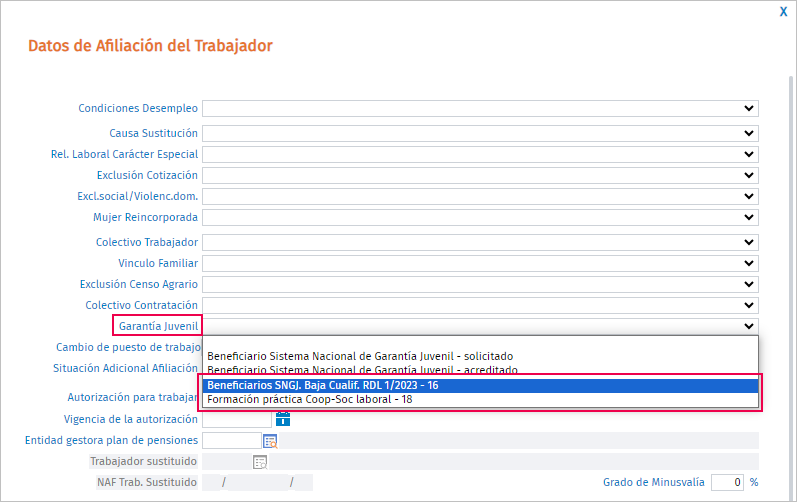Viewport: 797px width, 502px height.
Task: Click the Cambio de puesto de trabajo label
Action: 128,347
